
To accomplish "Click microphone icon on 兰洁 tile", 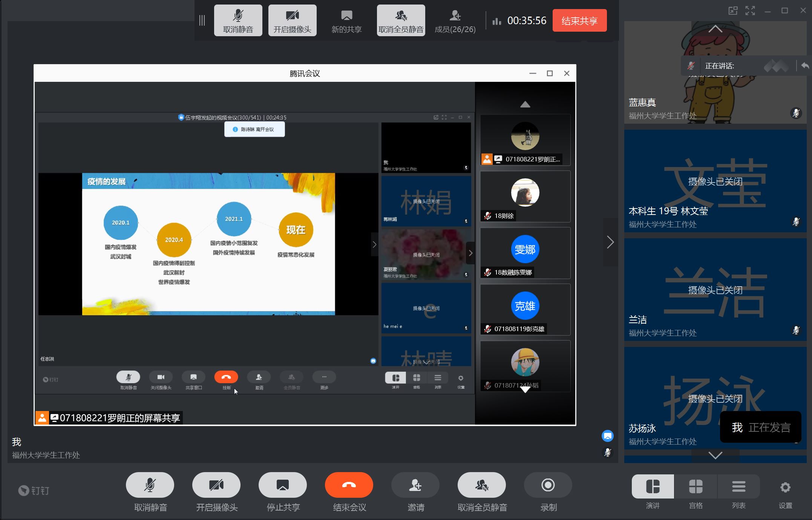I will 796,330.
